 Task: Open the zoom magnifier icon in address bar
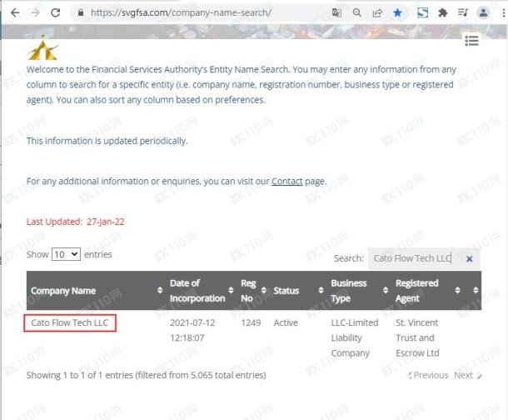point(356,12)
